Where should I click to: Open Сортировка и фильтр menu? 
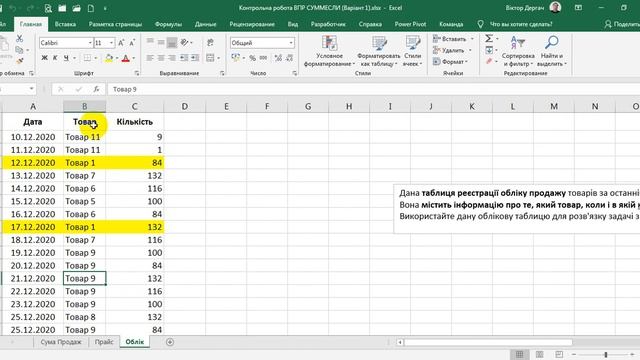tap(518, 51)
